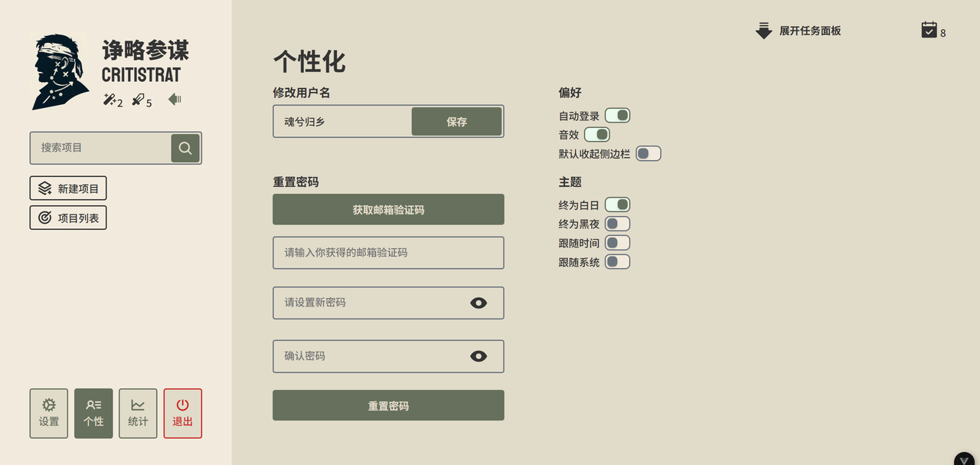Enable 默认收起侧边栏
Screen dimensions: 980x465
point(648,153)
